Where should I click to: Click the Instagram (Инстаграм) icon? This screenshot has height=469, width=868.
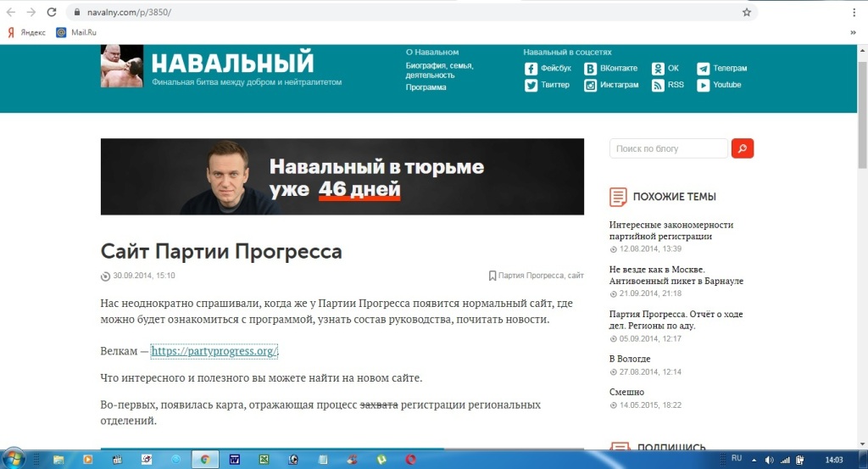[x=590, y=86]
